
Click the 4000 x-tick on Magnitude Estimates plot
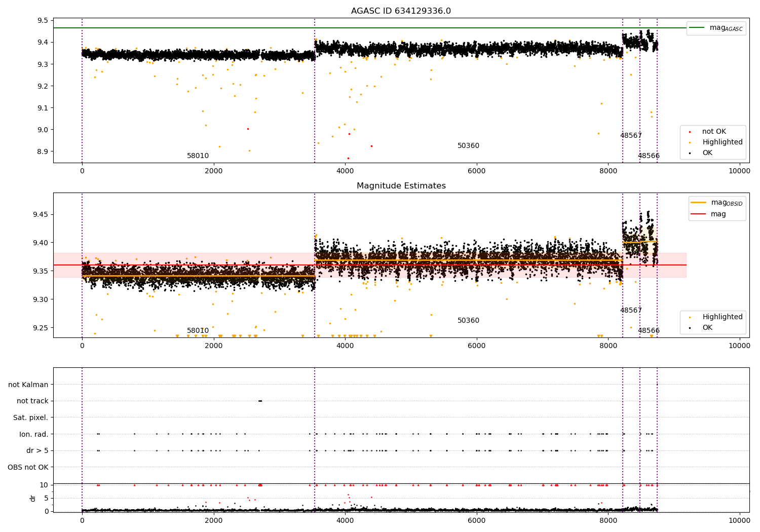coord(345,346)
